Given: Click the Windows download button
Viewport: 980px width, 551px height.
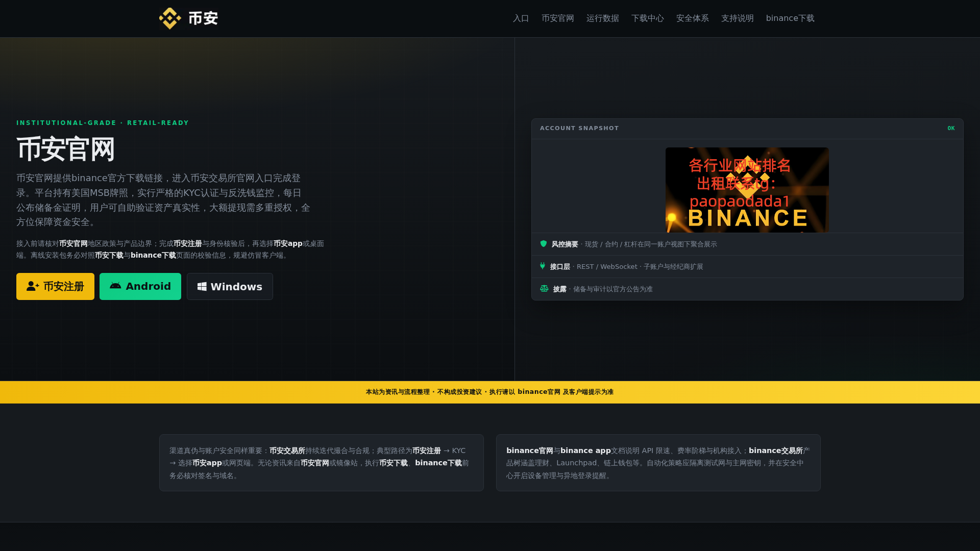Looking at the screenshot, I should [x=230, y=286].
